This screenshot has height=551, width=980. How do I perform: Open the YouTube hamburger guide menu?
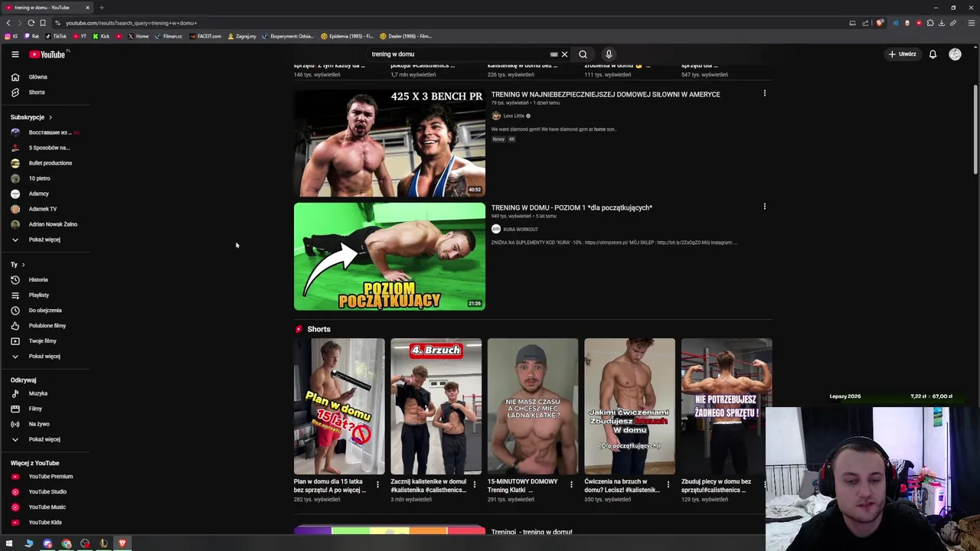click(x=15, y=54)
